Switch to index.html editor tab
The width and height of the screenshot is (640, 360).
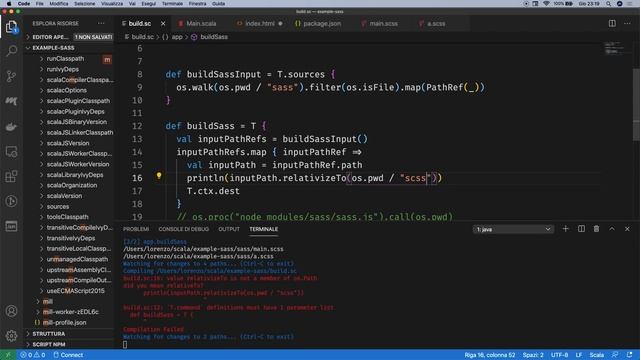coord(260,24)
